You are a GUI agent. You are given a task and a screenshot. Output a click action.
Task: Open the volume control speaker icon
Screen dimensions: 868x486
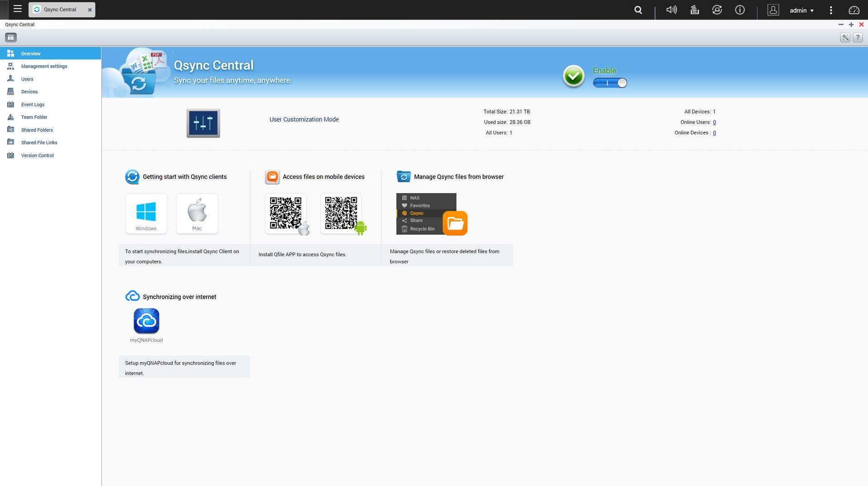(671, 10)
